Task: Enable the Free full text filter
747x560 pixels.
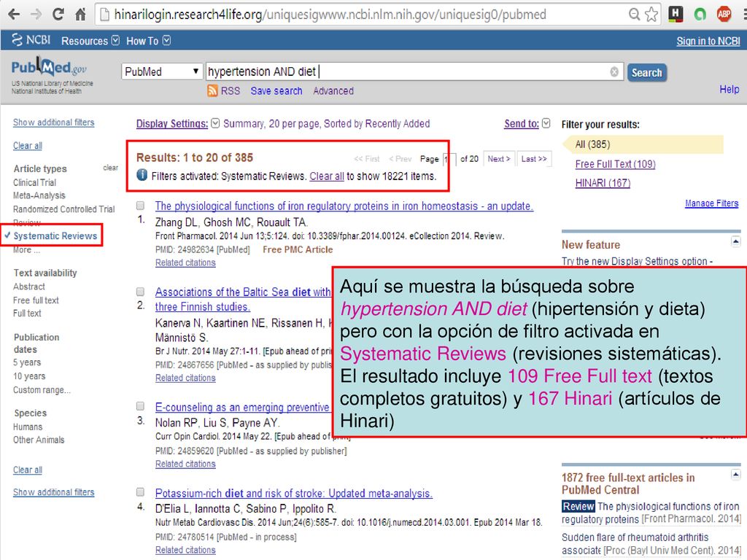Action: (x=36, y=300)
